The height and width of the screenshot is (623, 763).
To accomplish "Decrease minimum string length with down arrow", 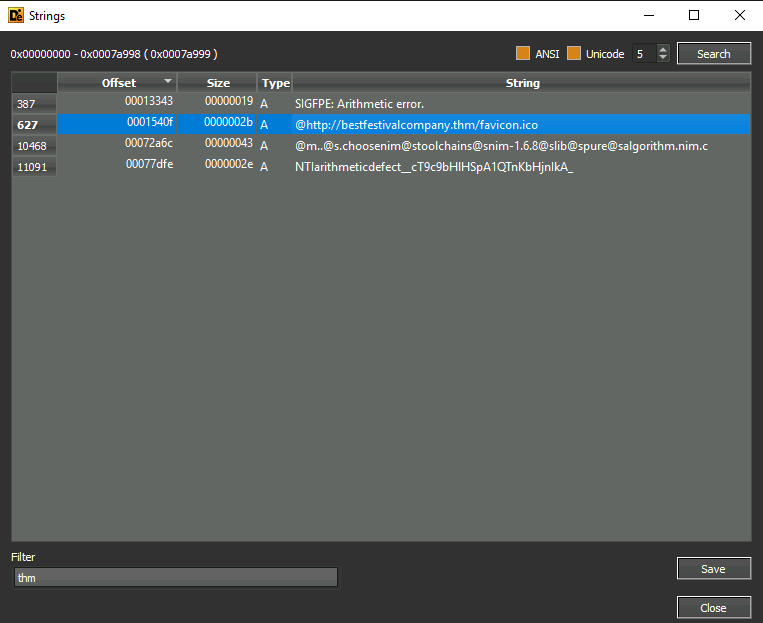I will point(662,58).
